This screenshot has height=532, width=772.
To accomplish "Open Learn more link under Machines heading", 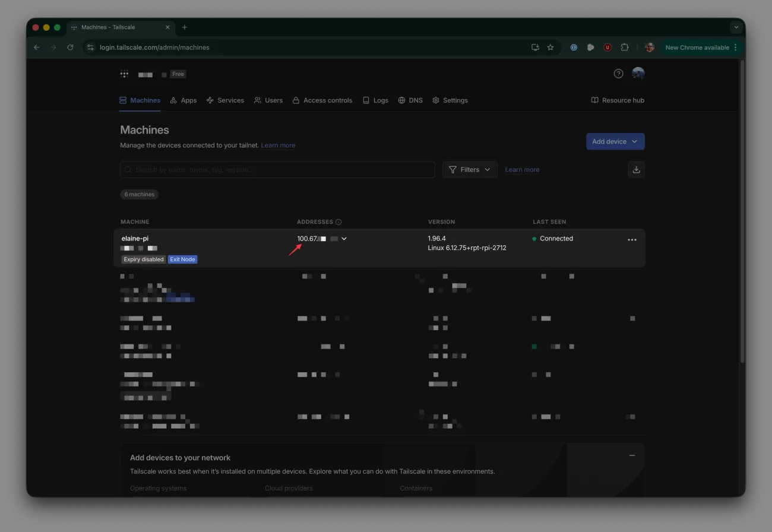I will [x=278, y=145].
